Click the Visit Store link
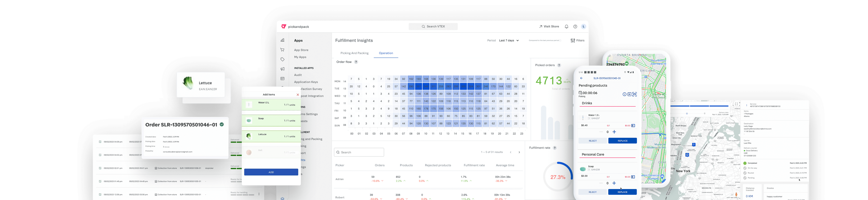Image resolution: width=868 pixels, height=200 pixels. (549, 27)
